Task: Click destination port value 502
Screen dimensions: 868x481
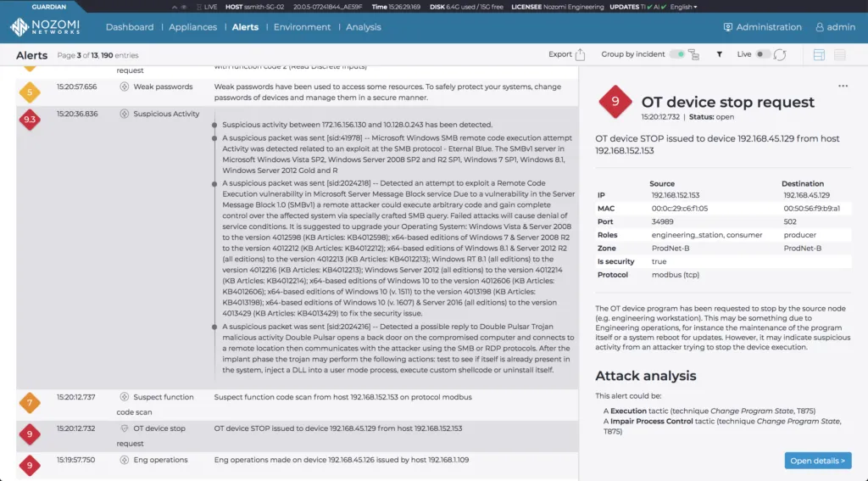Action: (x=790, y=221)
